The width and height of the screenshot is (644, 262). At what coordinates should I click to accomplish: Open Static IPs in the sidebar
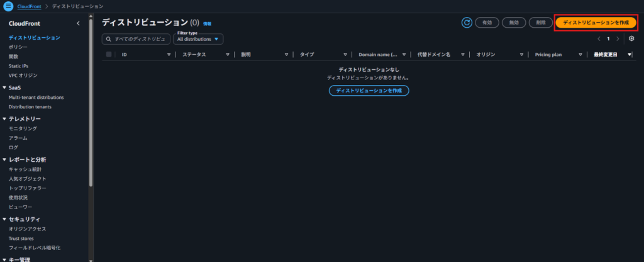18,65
